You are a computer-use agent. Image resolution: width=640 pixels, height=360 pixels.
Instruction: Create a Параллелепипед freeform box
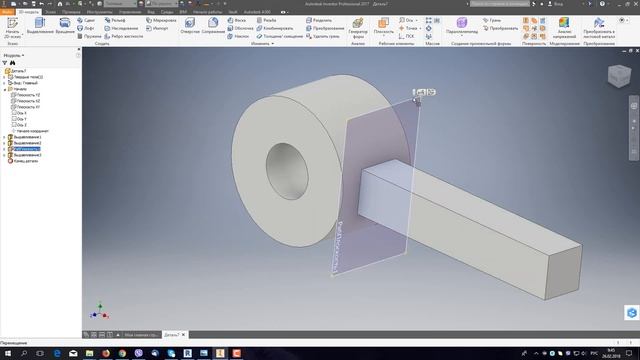pos(462,25)
